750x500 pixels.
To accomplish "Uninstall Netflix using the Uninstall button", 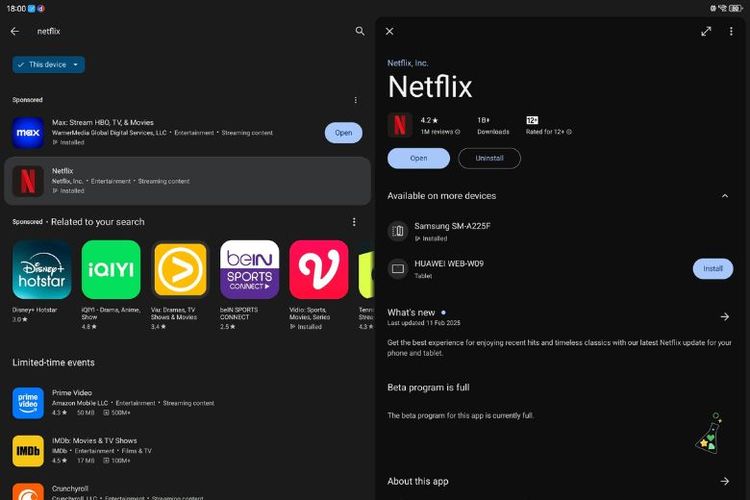I will point(489,158).
